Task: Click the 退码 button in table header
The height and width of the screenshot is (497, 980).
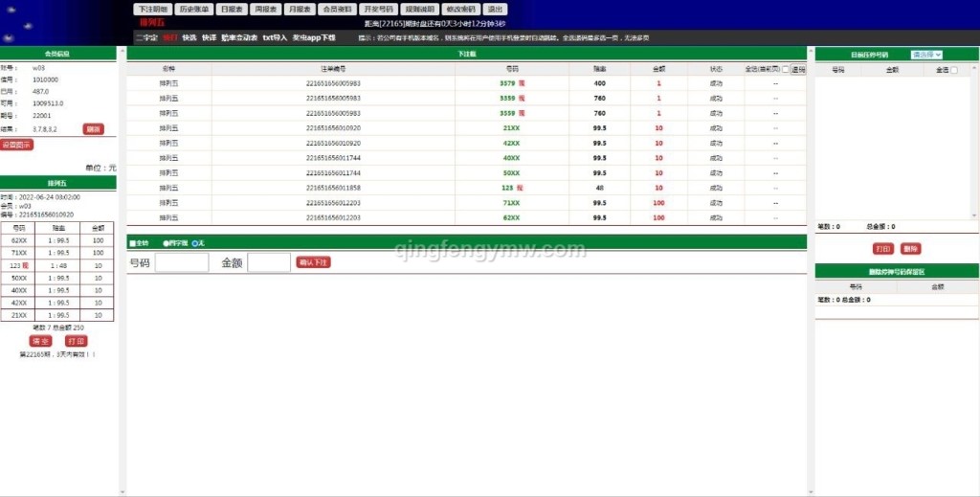Action: pos(798,70)
